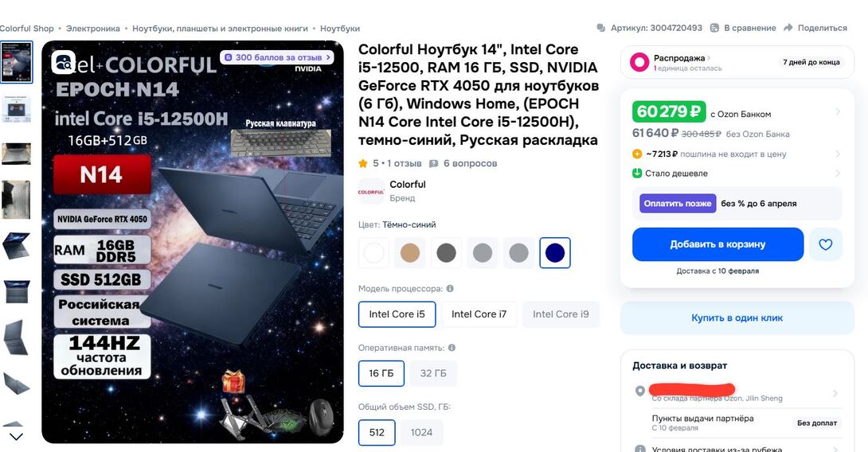Click the share arrow icon

(788, 28)
